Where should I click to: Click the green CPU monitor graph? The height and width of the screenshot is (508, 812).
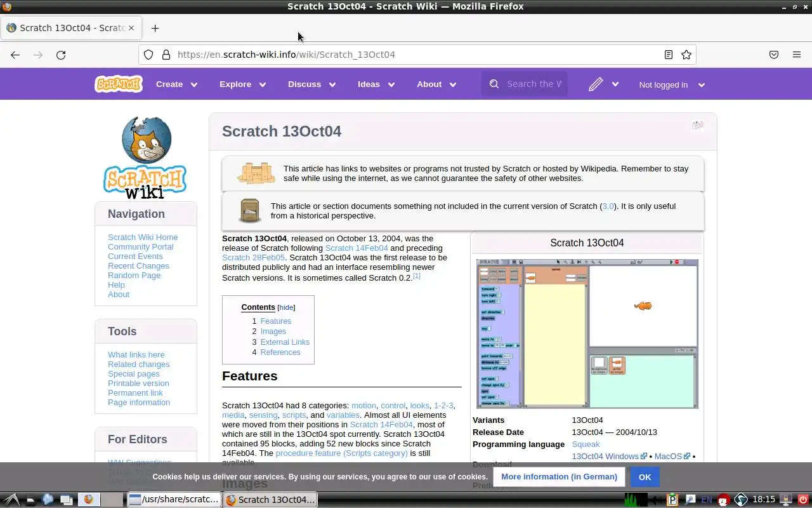coord(636,500)
